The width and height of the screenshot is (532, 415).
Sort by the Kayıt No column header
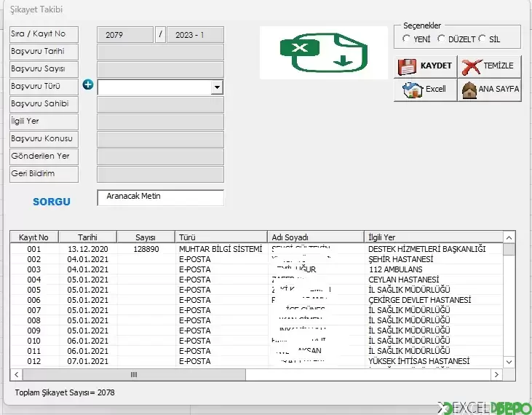(x=34, y=237)
